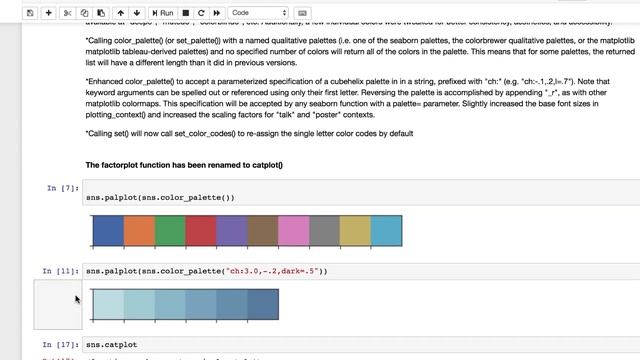The image size is (640, 360).
Task: Click the blue swatch in default palette
Action: click(x=108, y=231)
